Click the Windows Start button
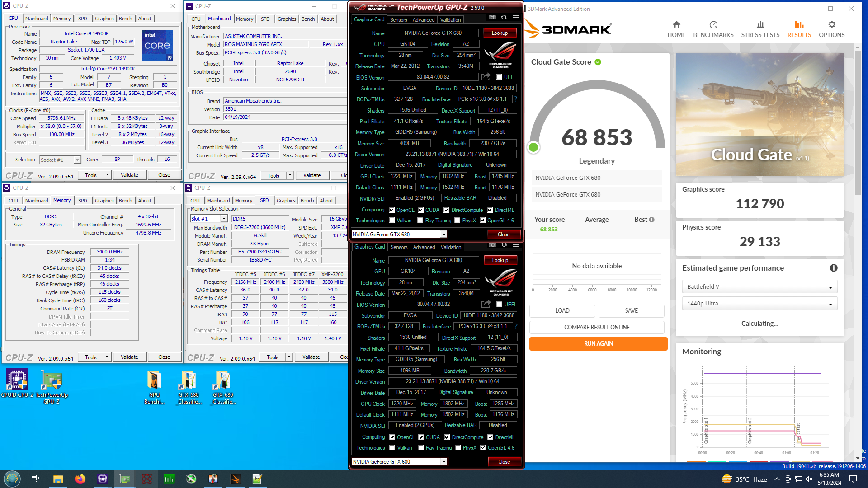 [12, 479]
